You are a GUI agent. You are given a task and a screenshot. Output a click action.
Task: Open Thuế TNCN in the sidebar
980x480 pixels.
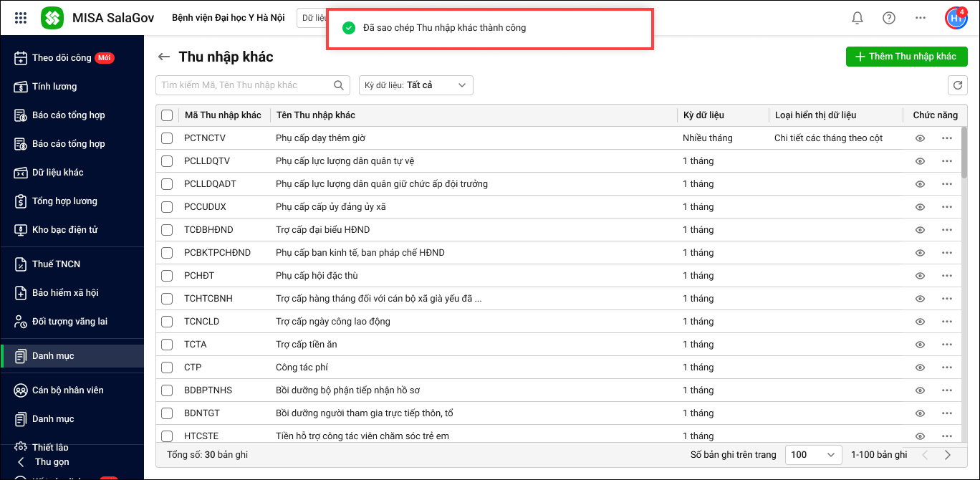click(x=55, y=264)
